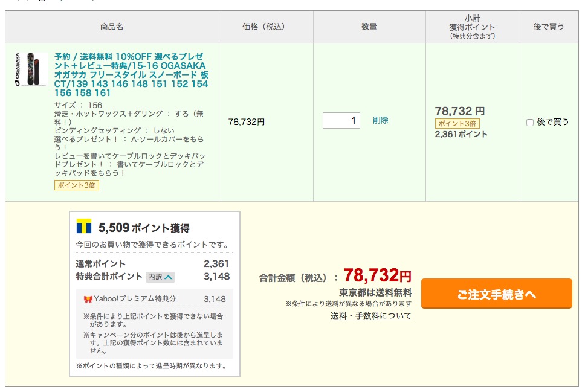Open the OGASAKA snowboard product title link
Viewport: 585px width, 392px height.
(x=131, y=75)
